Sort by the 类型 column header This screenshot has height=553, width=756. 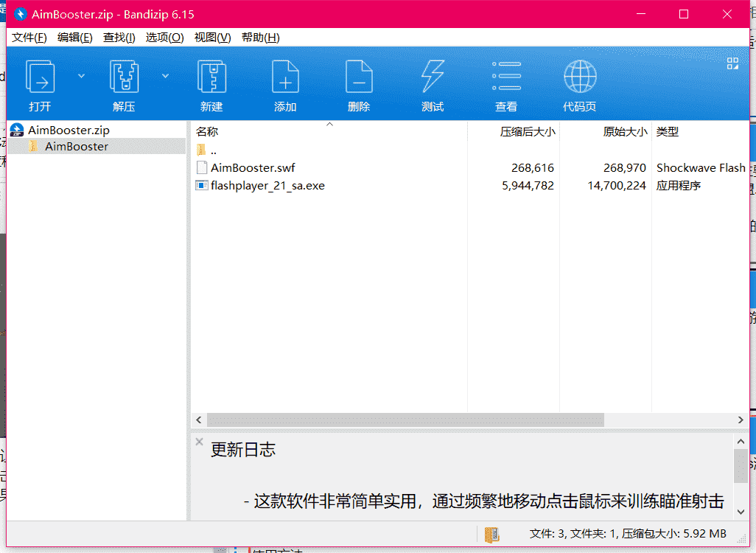tap(700, 132)
